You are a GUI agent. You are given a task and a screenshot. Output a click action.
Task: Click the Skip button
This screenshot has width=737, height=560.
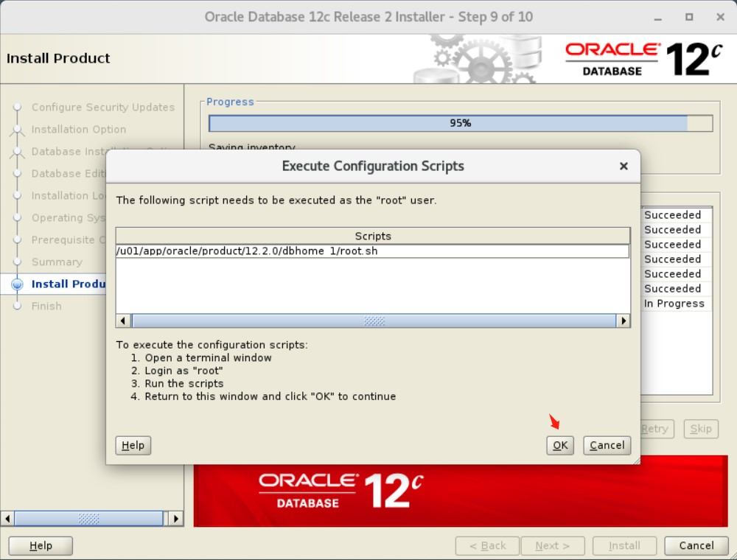point(701,428)
